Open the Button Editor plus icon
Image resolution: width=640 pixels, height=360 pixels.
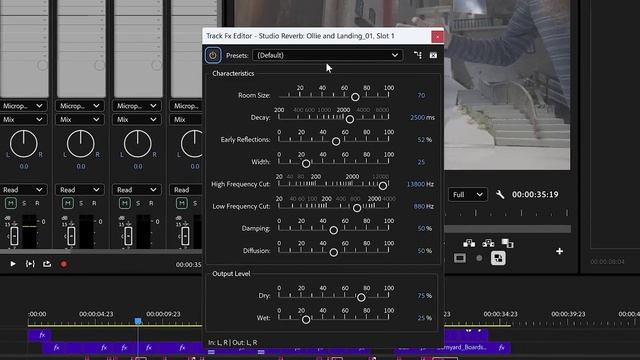(559, 251)
